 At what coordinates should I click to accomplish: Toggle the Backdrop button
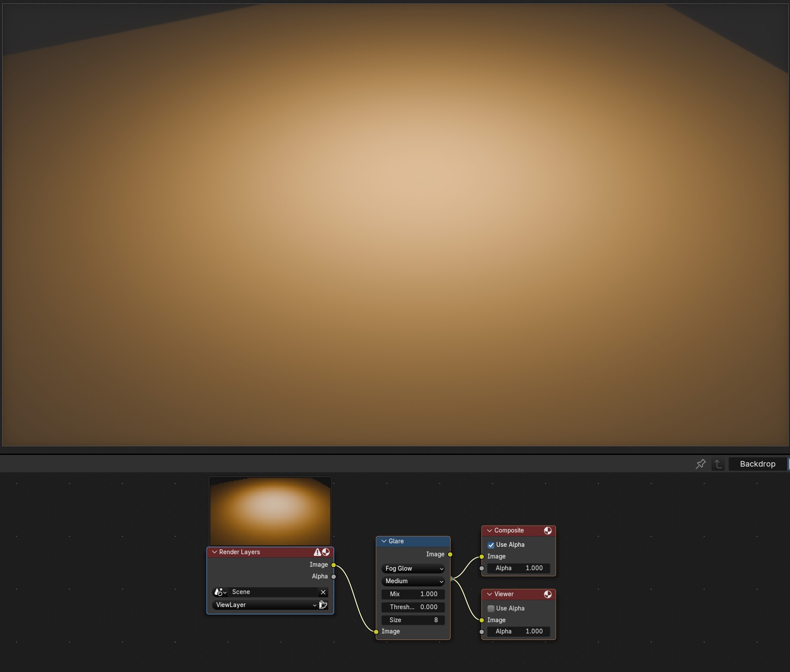click(x=757, y=464)
